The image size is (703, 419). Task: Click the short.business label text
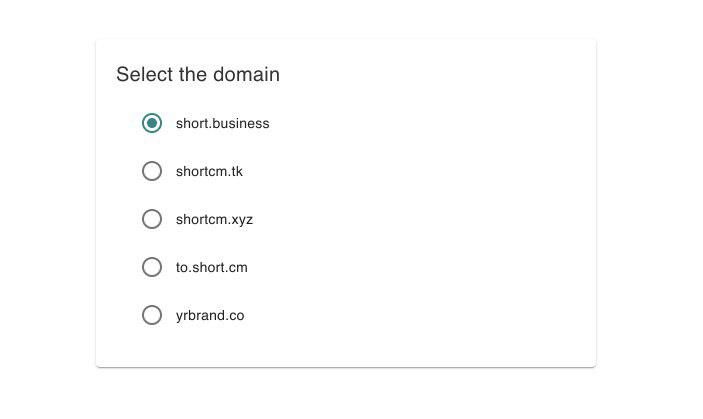(x=222, y=123)
